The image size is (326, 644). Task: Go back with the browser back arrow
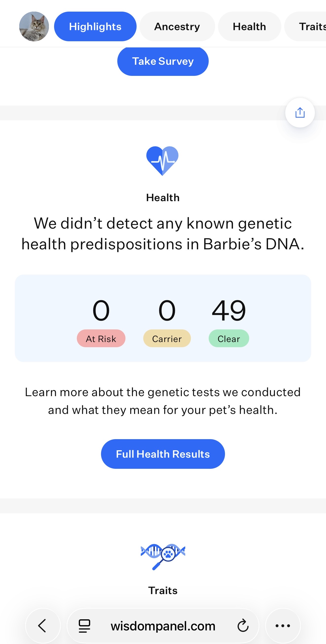(43, 625)
